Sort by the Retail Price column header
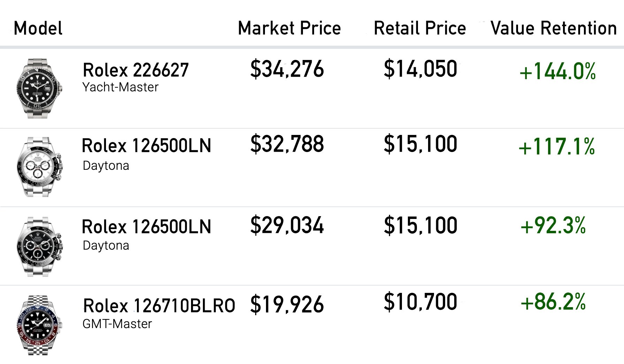This screenshot has width=624, height=364. coord(420,28)
